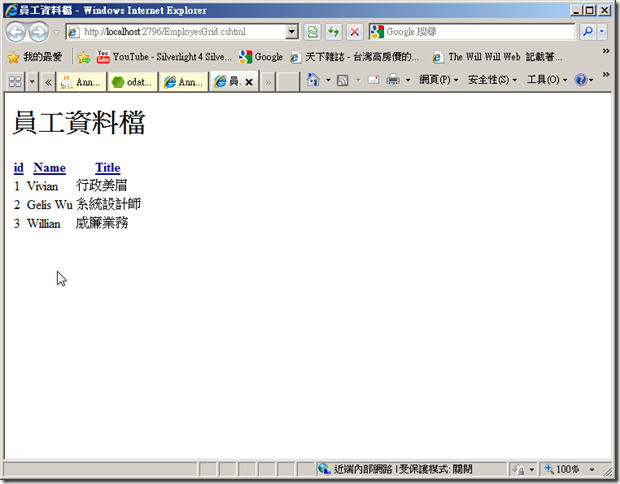Click the Print icon

(x=393, y=80)
